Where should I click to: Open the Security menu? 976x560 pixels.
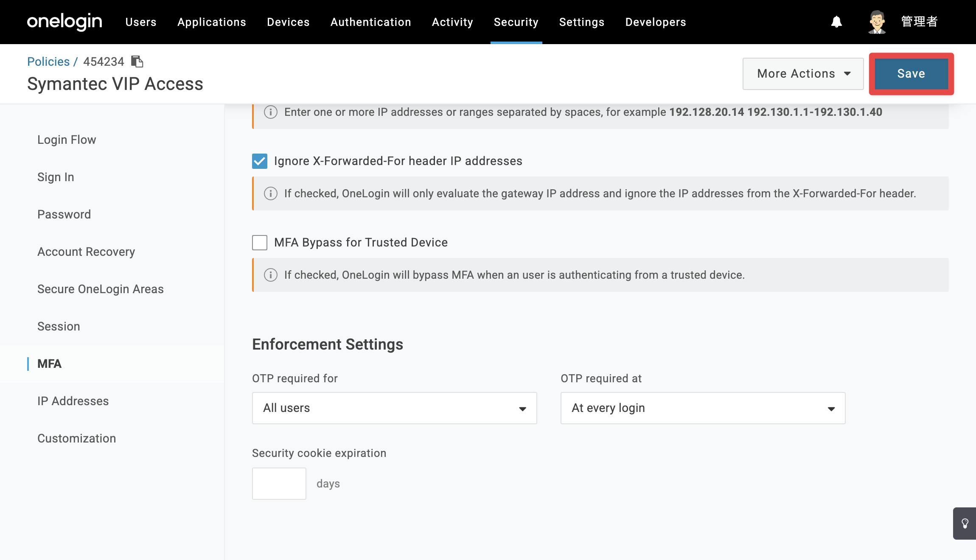pos(516,22)
